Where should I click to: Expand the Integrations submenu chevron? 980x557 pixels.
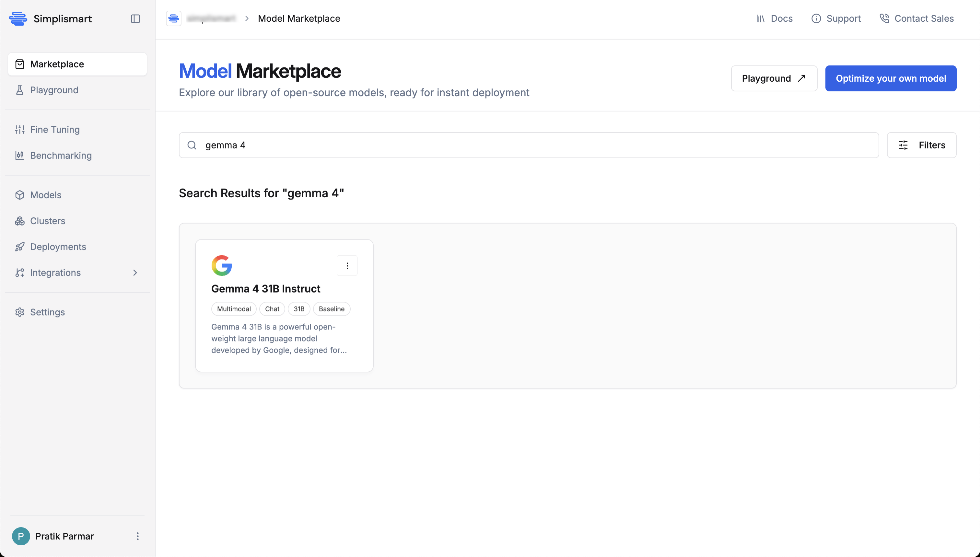point(135,273)
